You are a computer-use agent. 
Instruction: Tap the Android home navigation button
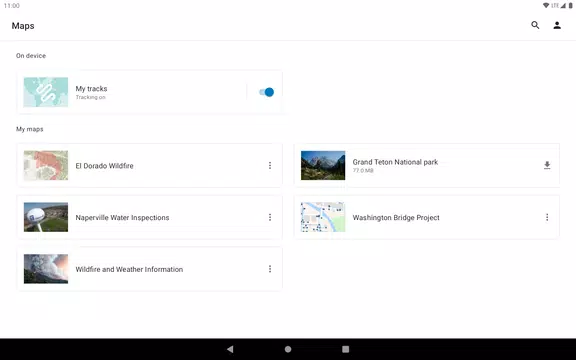(x=288, y=349)
